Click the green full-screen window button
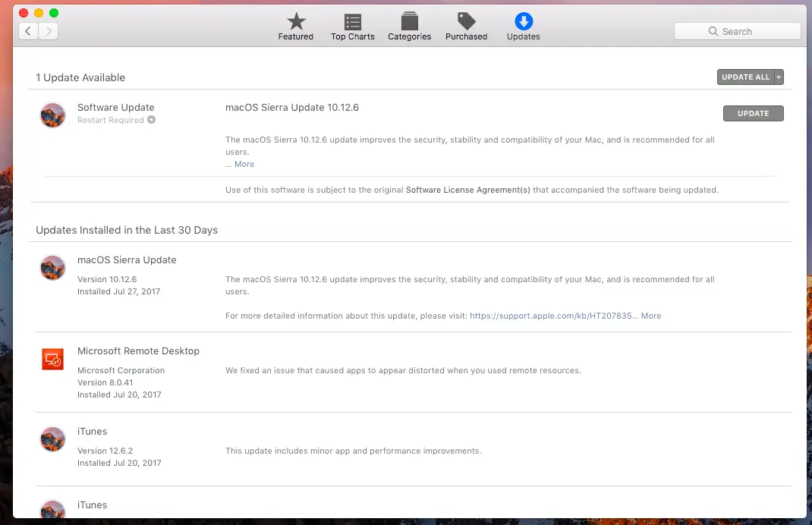812x525 pixels. 54,13
